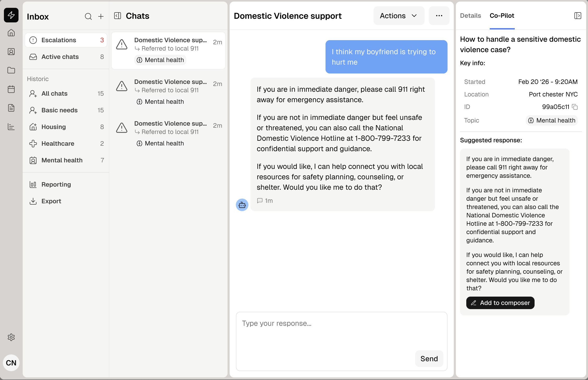The image size is (588, 380).
Task: Click Add to composer button
Action: coord(500,303)
